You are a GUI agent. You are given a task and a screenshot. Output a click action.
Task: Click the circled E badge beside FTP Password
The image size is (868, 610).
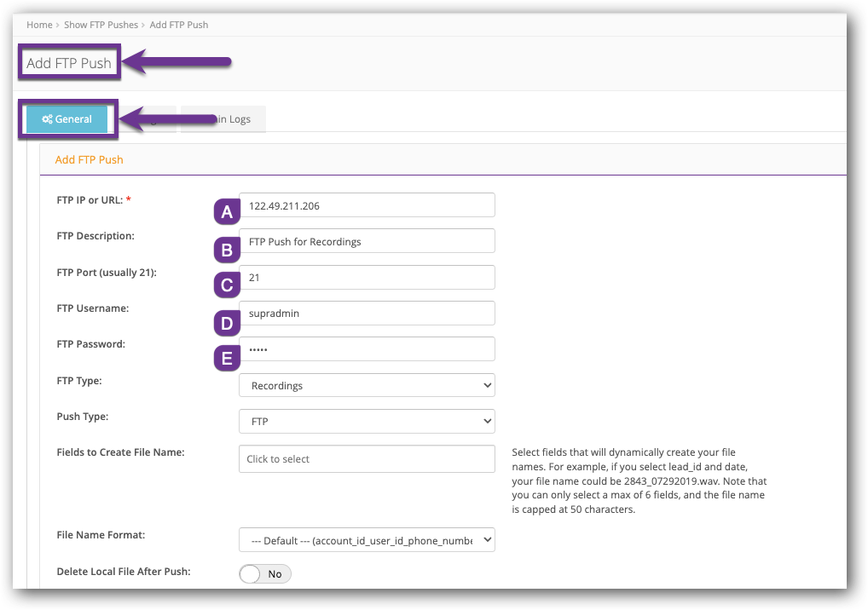(x=226, y=358)
